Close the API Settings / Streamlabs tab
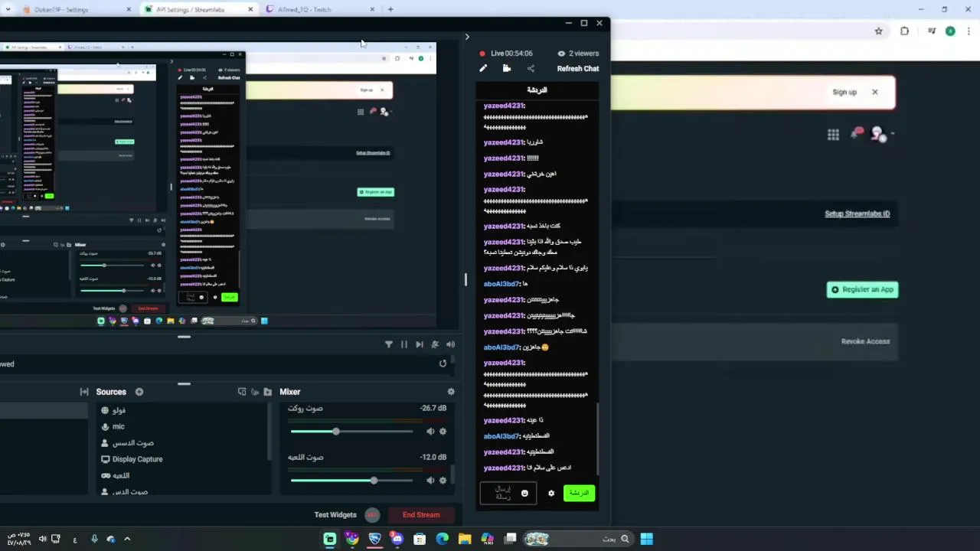Image resolution: width=980 pixels, height=551 pixels. coord(250,9)
